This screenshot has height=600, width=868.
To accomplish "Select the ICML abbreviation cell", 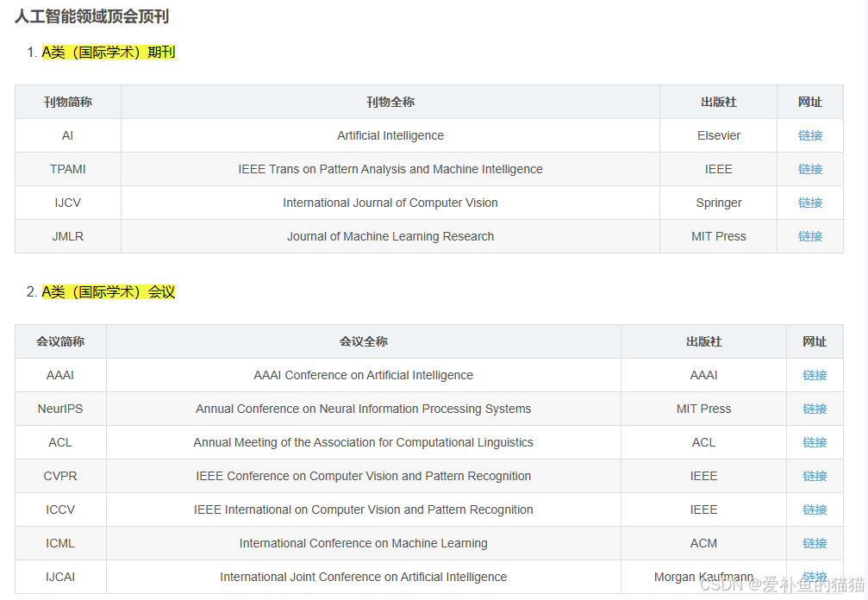I will point(60,544).
